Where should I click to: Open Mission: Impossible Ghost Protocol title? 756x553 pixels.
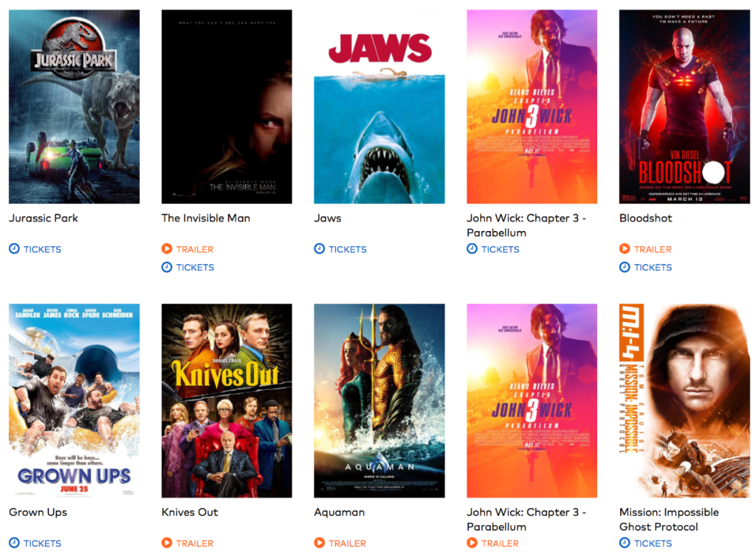pyautogui.click(x=668, y=519)
